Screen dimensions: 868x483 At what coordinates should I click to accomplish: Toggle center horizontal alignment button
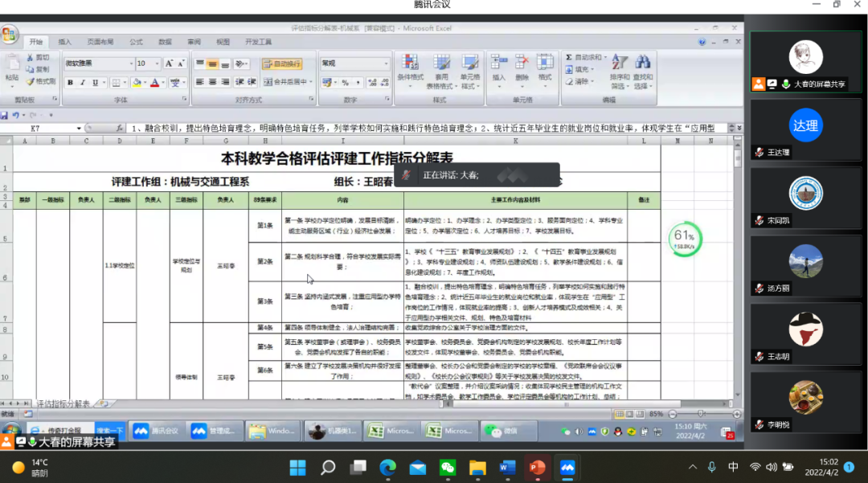212,82
